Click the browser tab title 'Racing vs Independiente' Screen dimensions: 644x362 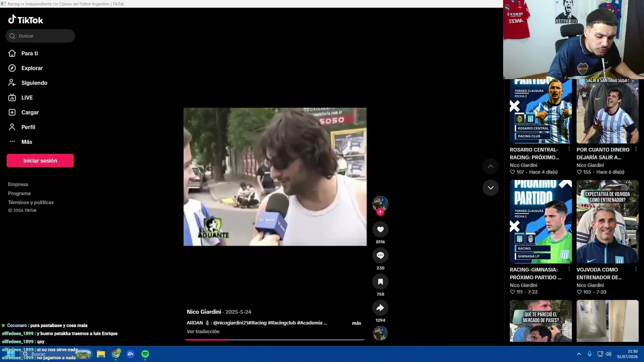point(65,4)
